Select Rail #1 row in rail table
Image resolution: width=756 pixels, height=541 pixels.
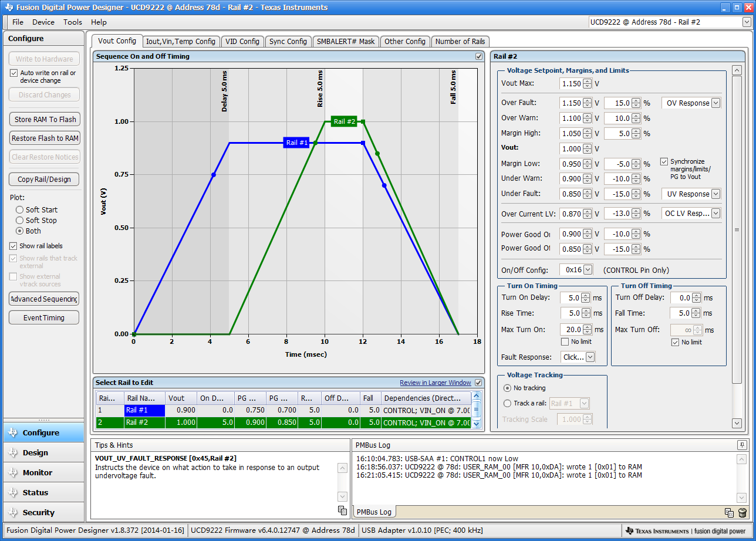(x=283, y=411)
